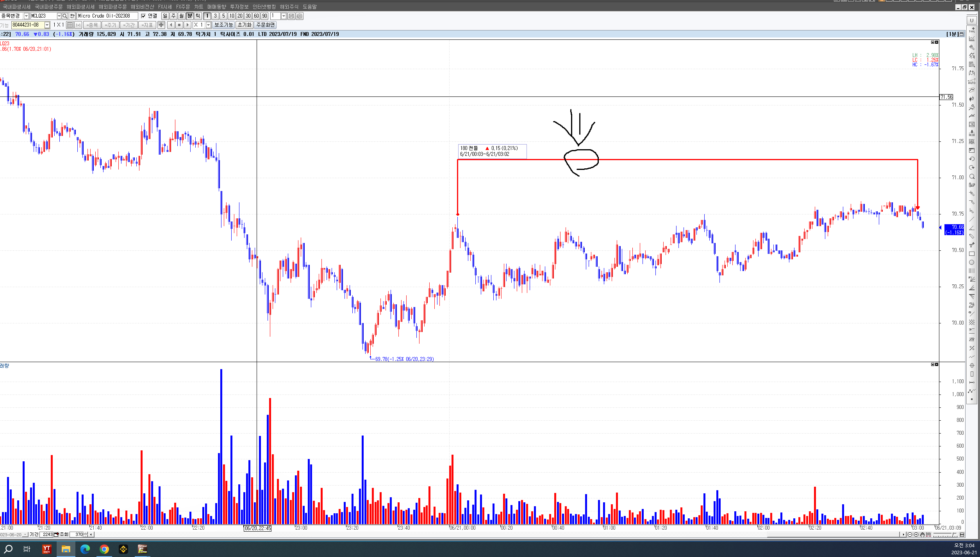Toggle the 연결 checkbox
This screenshot has height=557, width=980.
[x=143, y=16]
